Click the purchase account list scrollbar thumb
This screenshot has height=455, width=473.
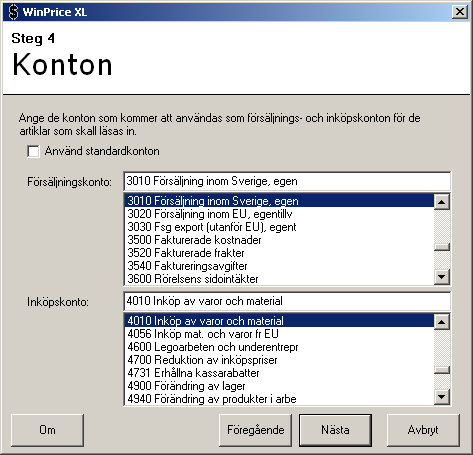click(x=442, y=370)
